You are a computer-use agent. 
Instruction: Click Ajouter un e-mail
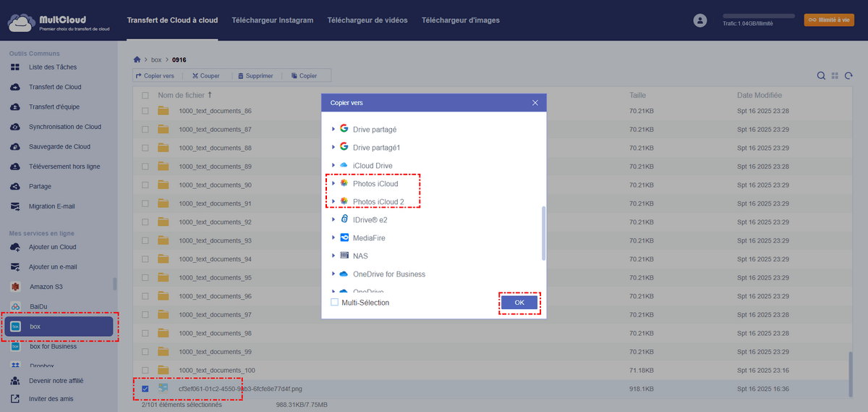[x=53, y=266]
